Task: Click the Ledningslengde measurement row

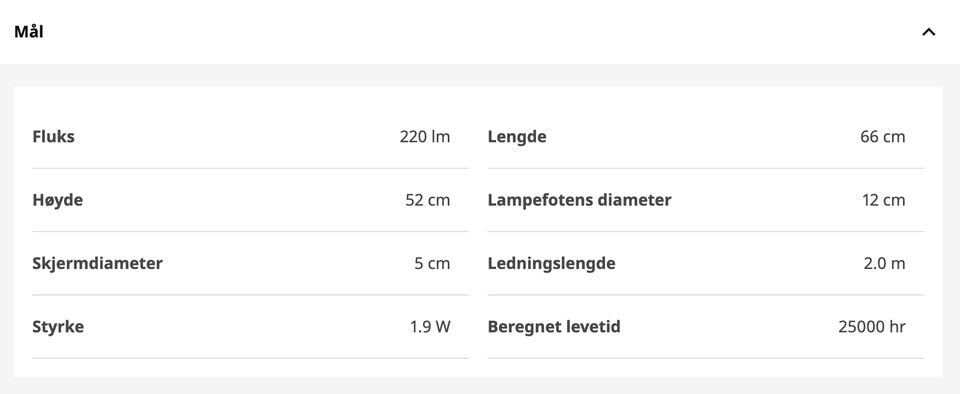Action: point(706,264)
